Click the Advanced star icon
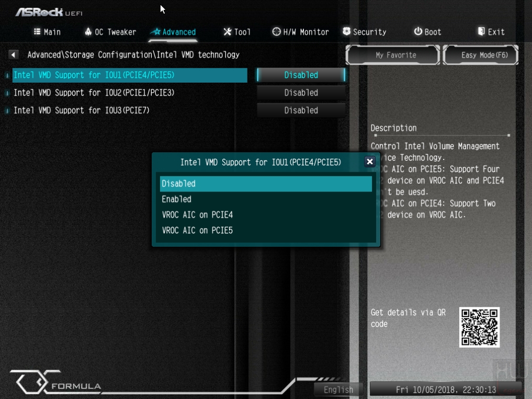This screenshot has width=532, height=399. [155, 31]
